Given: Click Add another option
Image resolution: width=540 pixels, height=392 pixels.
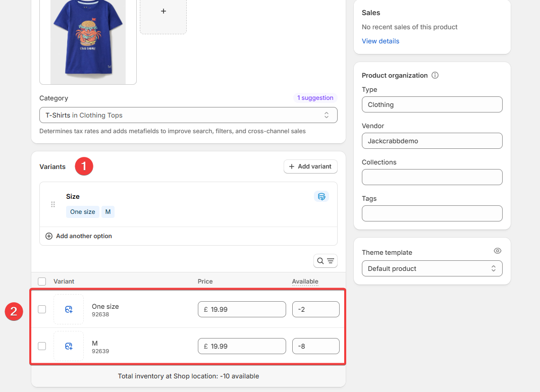Looking at the screenshot, I should (x=79, y=236).
